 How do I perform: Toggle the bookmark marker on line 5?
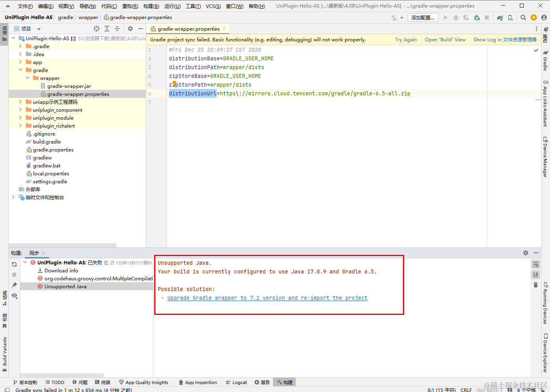point(174,82)
